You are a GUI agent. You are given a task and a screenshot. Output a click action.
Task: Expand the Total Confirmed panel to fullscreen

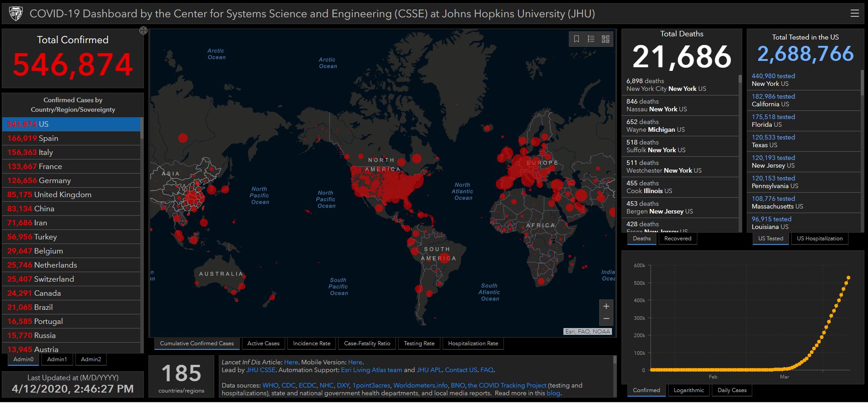click(143, 30)
